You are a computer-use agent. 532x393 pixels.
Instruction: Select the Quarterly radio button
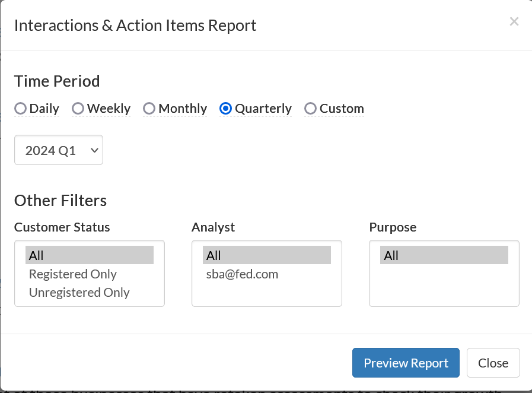pyautogui.click(x=225, y=109)
